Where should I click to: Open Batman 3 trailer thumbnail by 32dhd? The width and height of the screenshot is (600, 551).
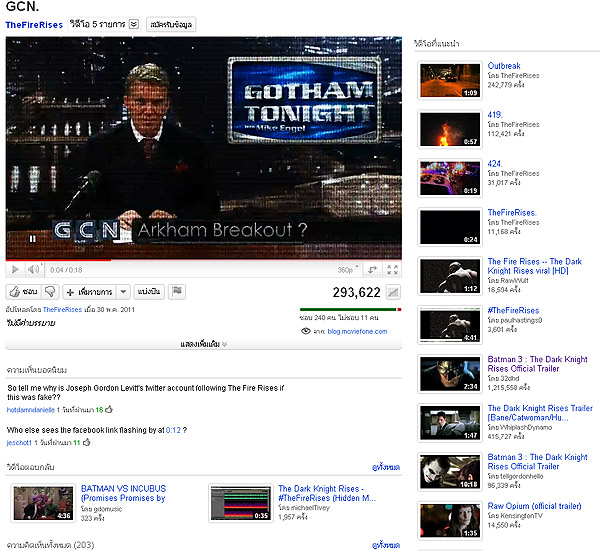(x=450, y=374)
